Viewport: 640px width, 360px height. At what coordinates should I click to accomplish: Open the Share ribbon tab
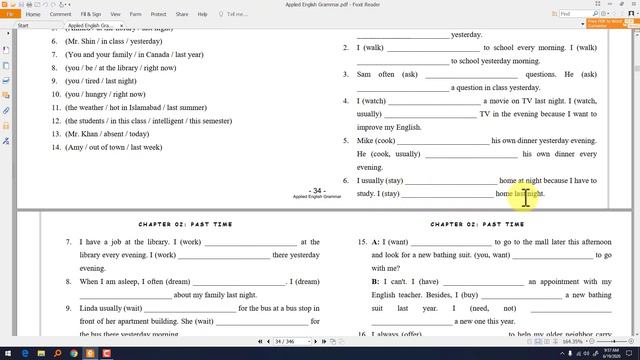pyautogui.click(x=182, y=14)
